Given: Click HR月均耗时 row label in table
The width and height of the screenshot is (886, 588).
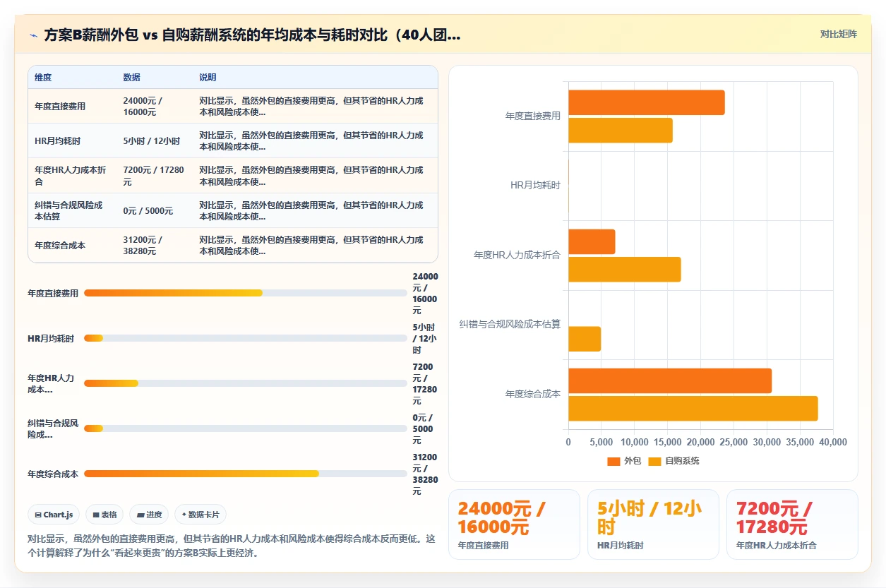Looking at the screenshot, I should pyautogui.click(x=58, y=141).
